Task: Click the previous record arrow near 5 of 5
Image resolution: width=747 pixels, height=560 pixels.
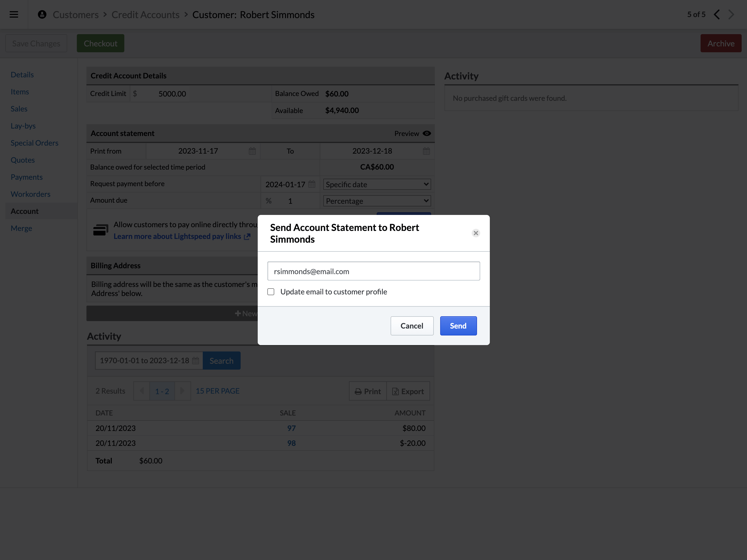Action: [x=717, y=14]
